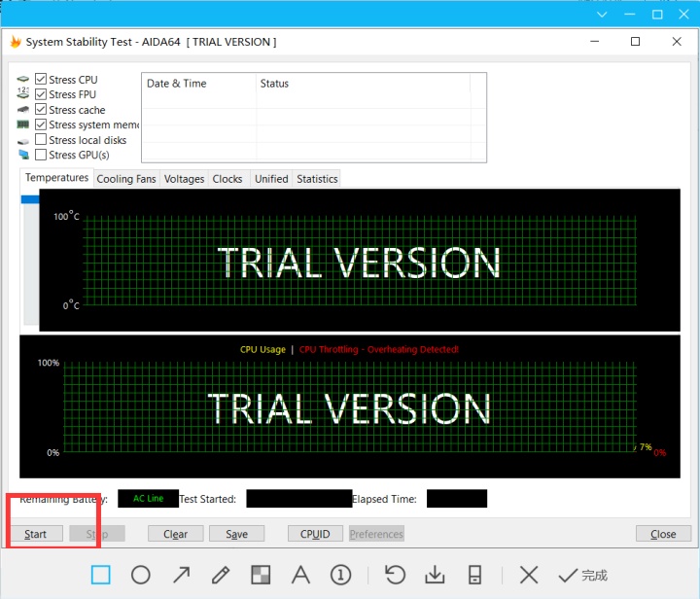The width and height of the screenshot is (700, 599).
Task: Uncheck the Stress FPU checkbox
Action: point(41,94)
